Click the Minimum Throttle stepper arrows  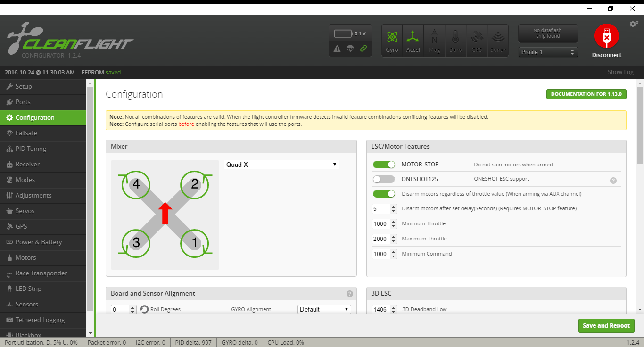point(394,223)
